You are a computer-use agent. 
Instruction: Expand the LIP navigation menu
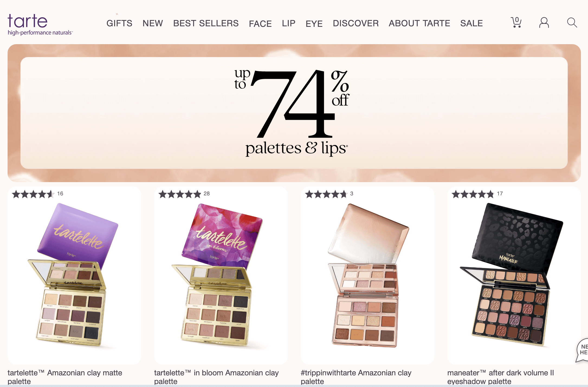pos(289,23)
